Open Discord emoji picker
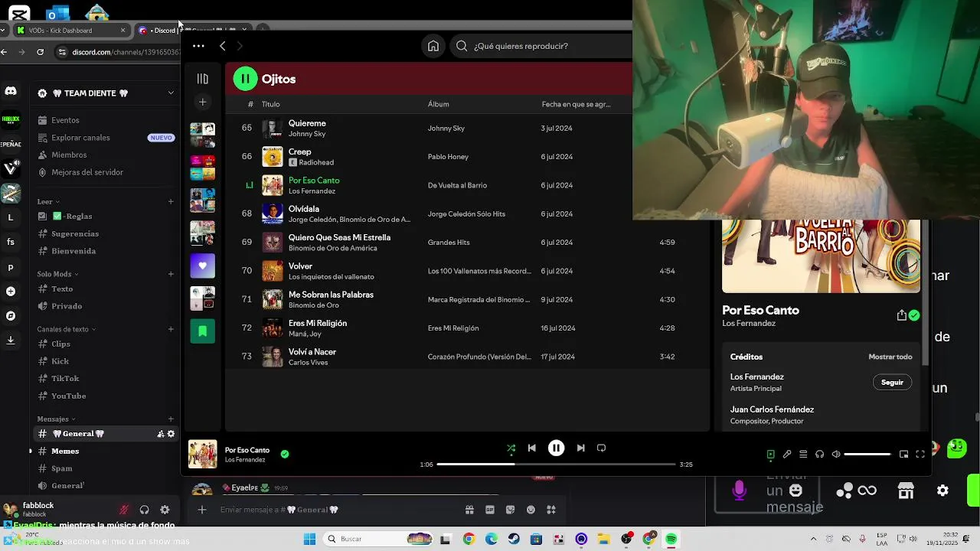The width and height of the screenshot is (980, 551). click(x=531, y=510)
